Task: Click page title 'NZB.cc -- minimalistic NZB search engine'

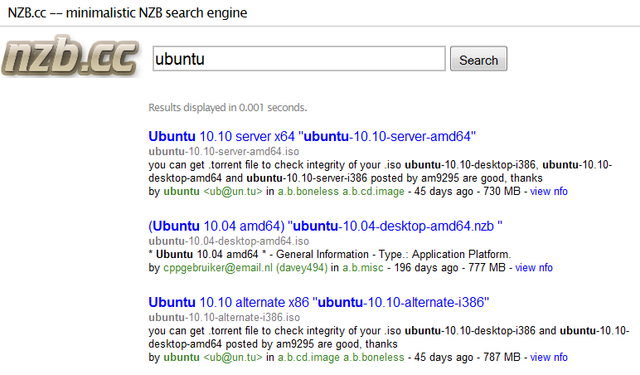Action: pyautogui.click(x=127, y=13)
